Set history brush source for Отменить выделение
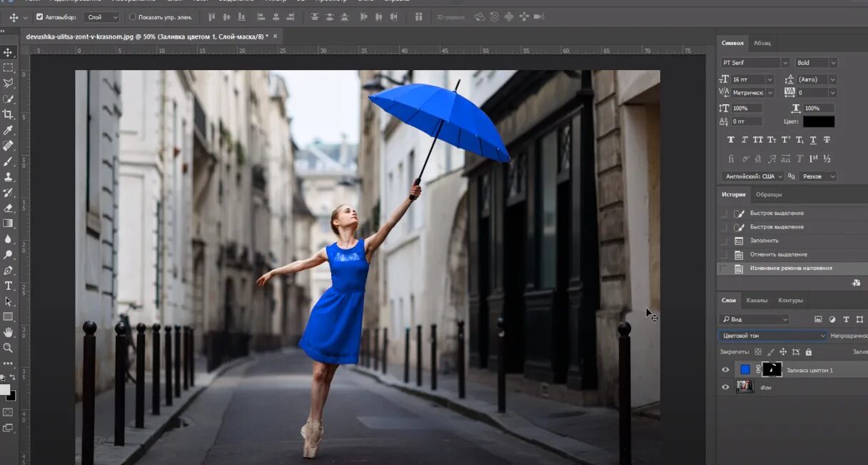The image size is (868, 465). [x=724, y=254]
